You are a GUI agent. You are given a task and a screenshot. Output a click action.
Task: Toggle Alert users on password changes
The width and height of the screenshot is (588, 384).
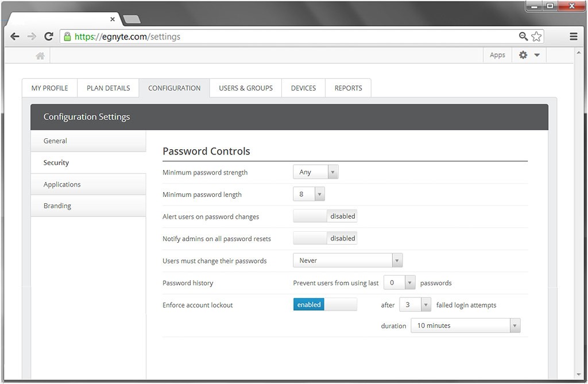click(x=325, y=216)
